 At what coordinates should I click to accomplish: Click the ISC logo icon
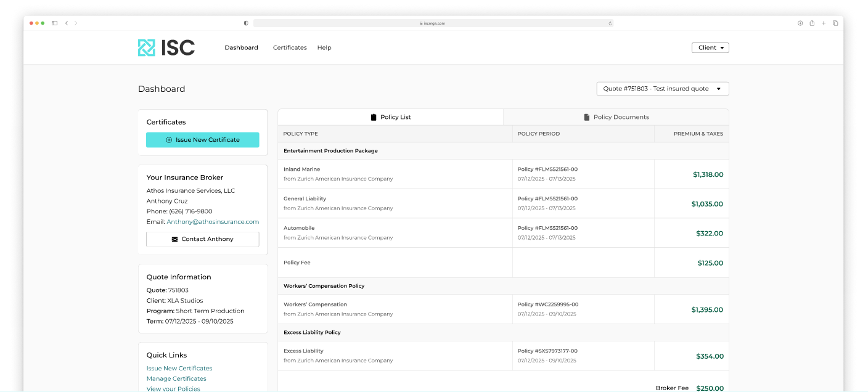tap(147, 47)
